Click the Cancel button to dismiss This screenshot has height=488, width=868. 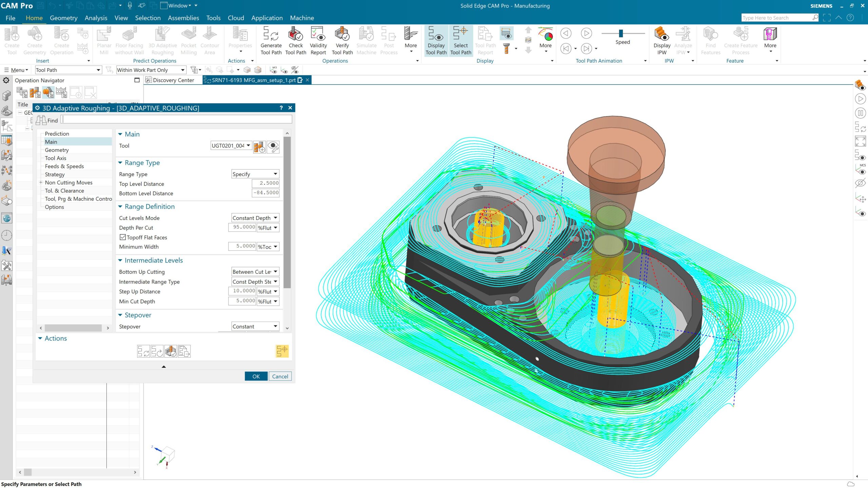pyautogui.click(x=280, y=376)
